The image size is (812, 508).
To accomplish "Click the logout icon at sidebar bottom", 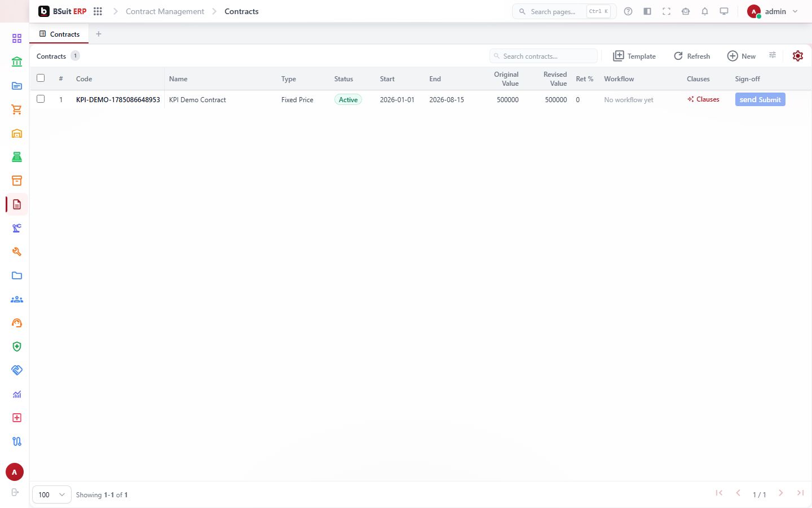I will pos(15,492).
